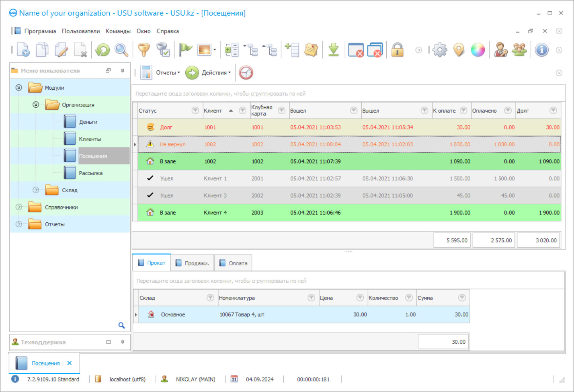Image resolution: width=574 pixels, height=392 pixels.
Task: Open the Клиенты module
Action: [x=90, y=139]
